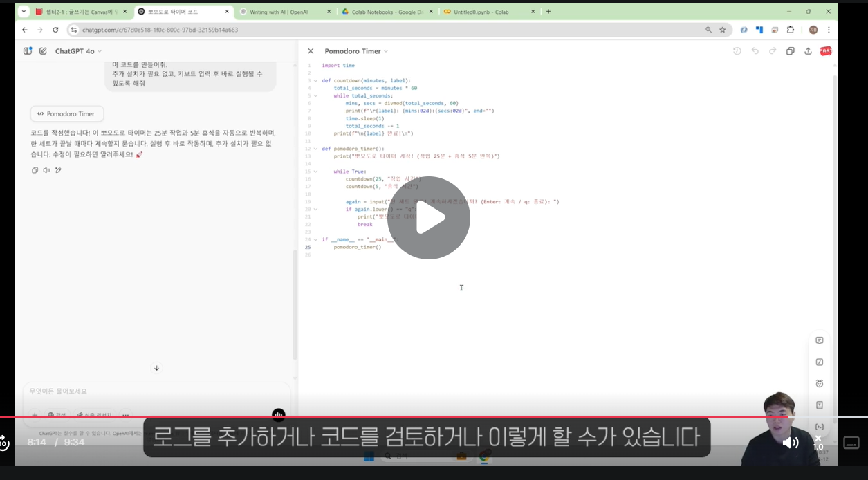The image size is (868, 480).
Task: Mute the video with the volume icon
Action: 791,443
